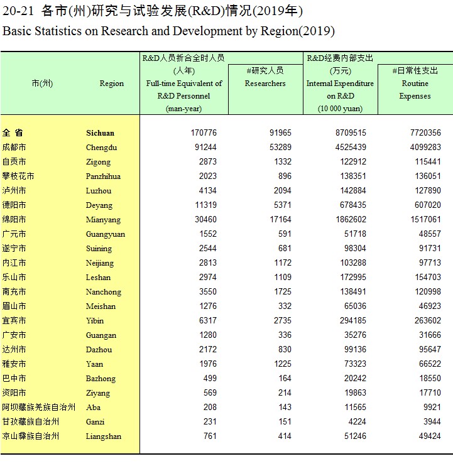
Task: Click the 'Luzhou' region name
Action: [99, 191]
